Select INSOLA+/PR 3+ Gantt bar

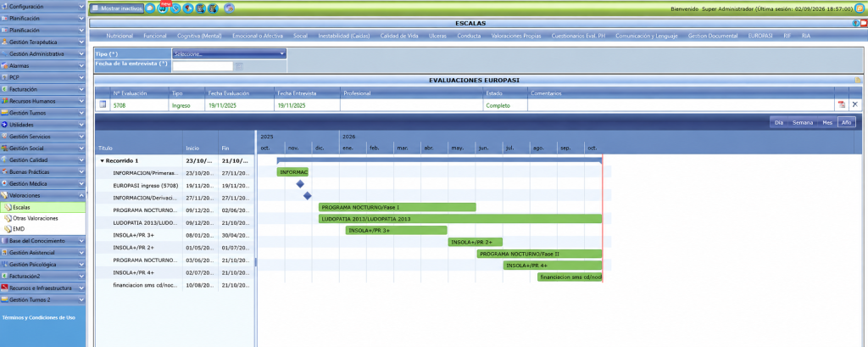click(397, 230)
